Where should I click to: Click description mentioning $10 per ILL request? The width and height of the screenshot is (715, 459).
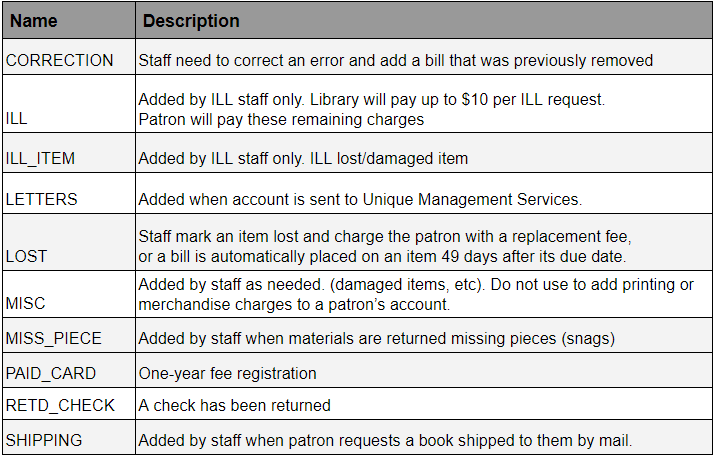point(372,101)
